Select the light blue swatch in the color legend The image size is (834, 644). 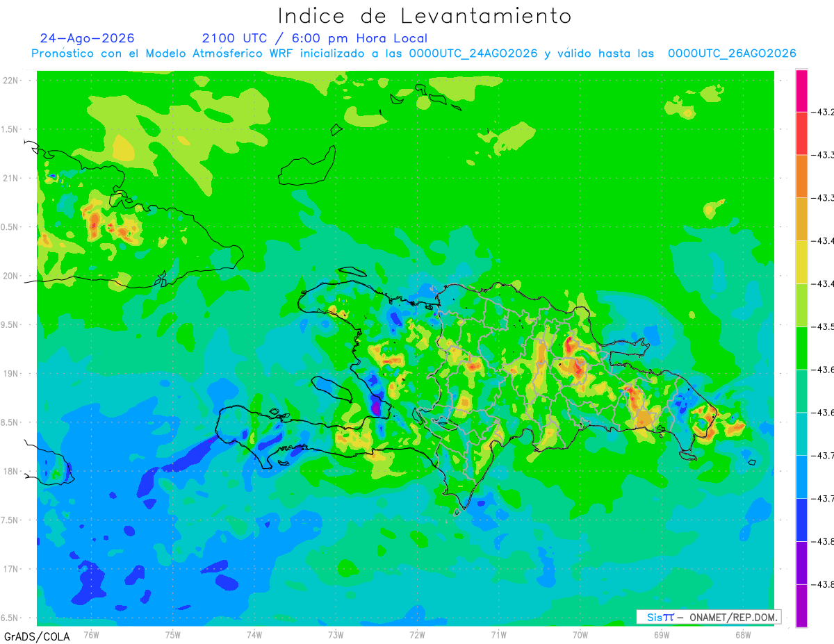click(x=801, y=477)
